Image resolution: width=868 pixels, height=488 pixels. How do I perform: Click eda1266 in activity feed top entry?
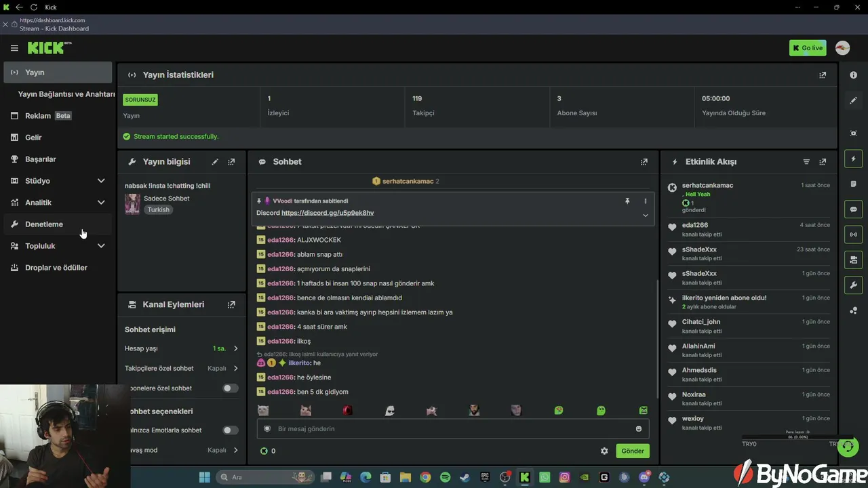[695, 225]
